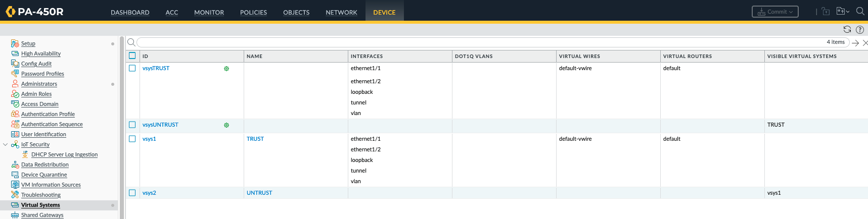868x219 pixels.
Task: Sort by the VISIBLE VIRTUAL SYSTEMS header
Action: click(x=802, y=56)
